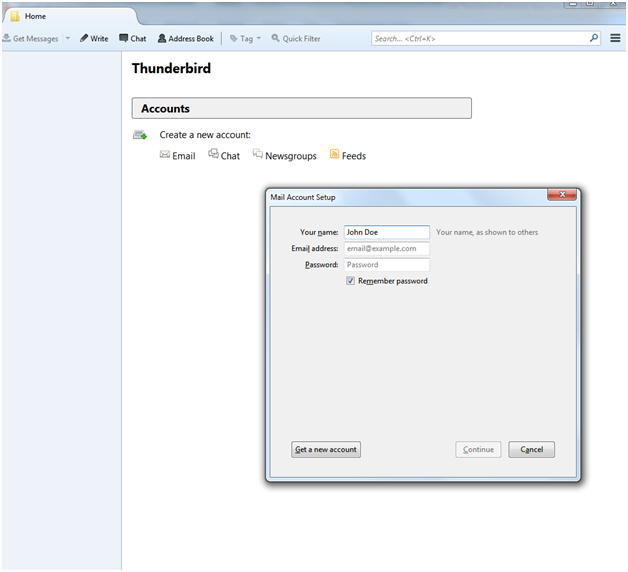
Task: Click the Newsgroups speech bubble icon
Action: [258, 153]
